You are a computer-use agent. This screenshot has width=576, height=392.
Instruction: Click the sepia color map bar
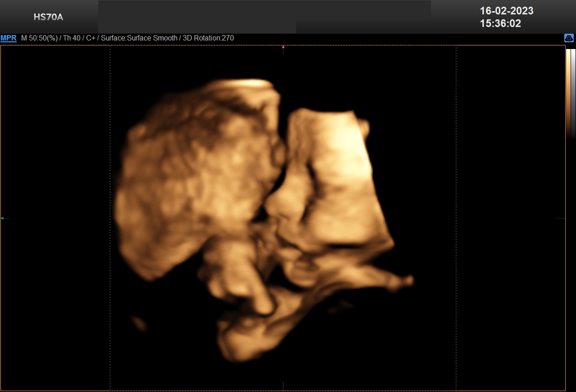click(x=568, y=93)
